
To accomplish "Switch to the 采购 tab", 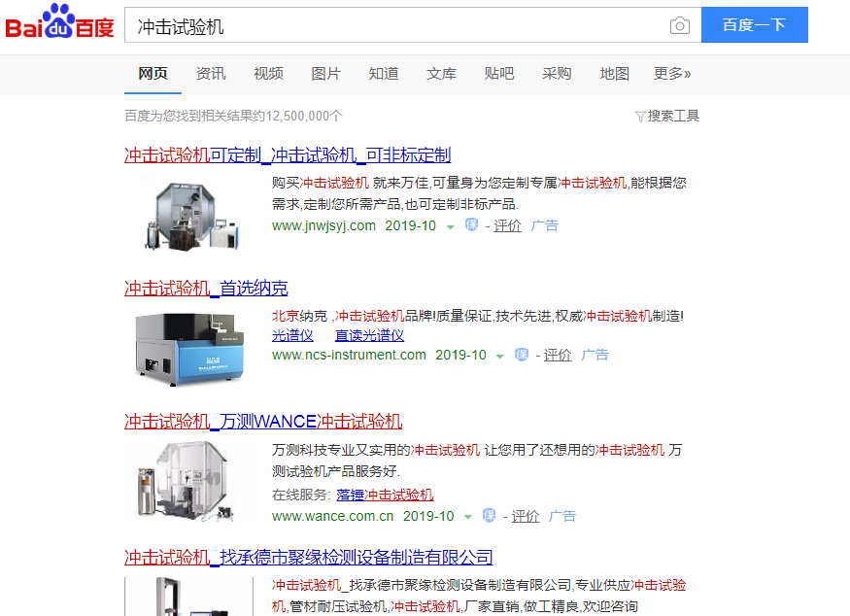I will pyautogui.click(x=557, y=73).
